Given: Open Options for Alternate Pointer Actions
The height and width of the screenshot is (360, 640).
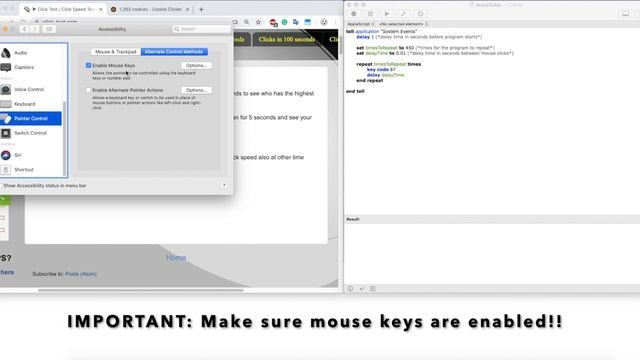Looking at the screenshot, I should (x=196, y=90).
